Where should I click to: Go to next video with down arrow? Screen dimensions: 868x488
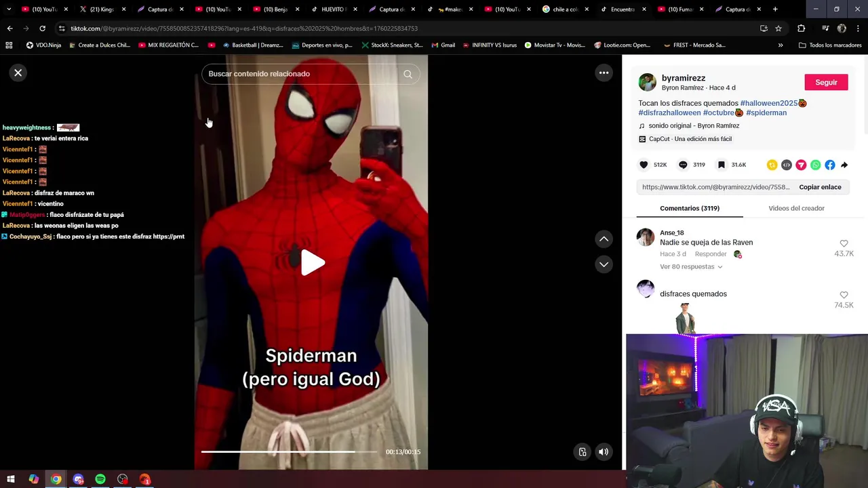click(x=604, y=264)
